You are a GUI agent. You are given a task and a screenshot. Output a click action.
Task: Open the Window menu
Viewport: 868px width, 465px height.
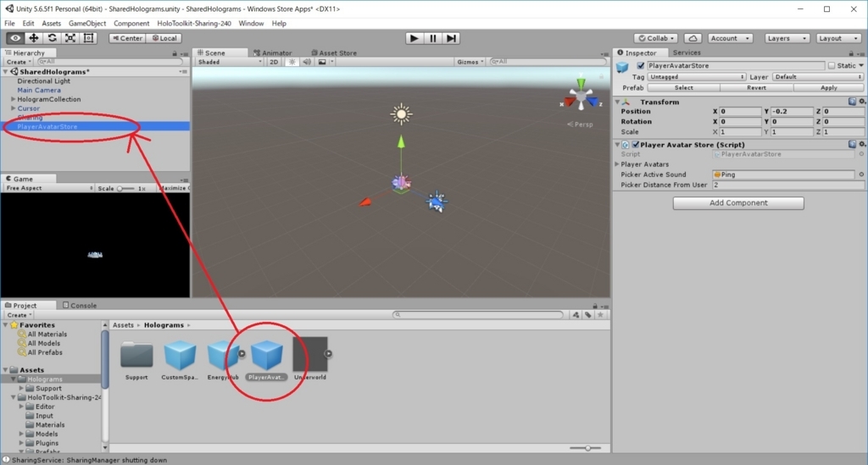(x=251, y=23)
